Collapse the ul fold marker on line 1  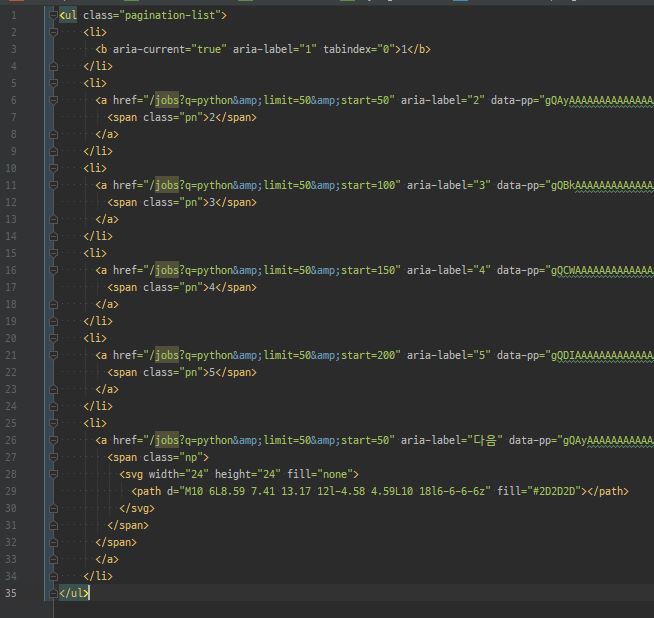[53, 15]
